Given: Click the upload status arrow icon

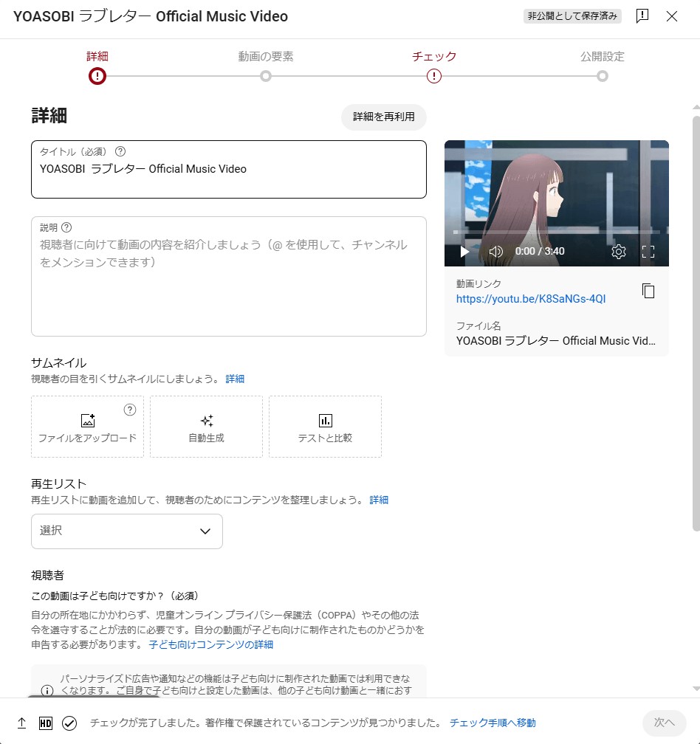Looking at the screenshot, I should click(x=21, y=723).
